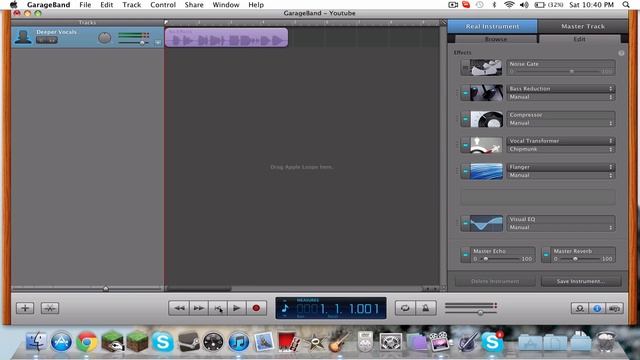Open the Flanger effect thumbnail
The height and width of the screenshot is (360, 640).
(486, 171)
